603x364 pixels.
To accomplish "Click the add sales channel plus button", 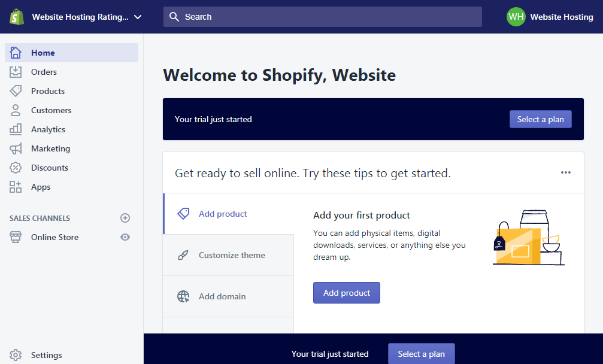I will [x=125, y=218].
